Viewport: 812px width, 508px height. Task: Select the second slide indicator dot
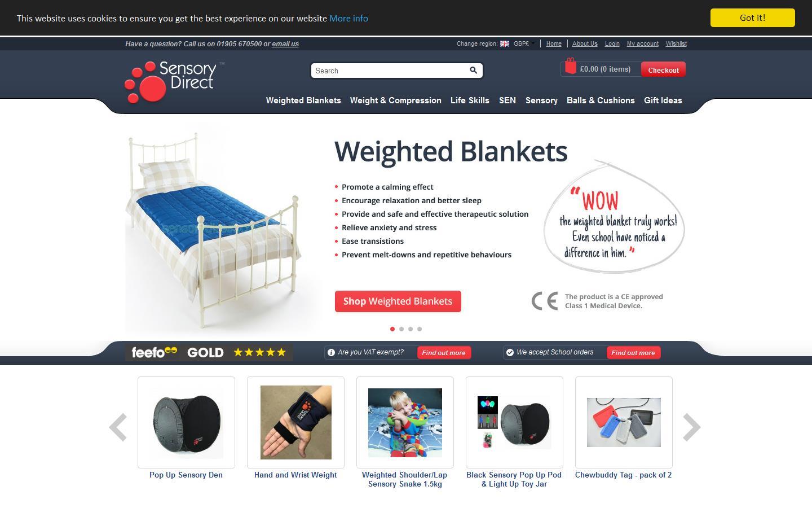click(401, 329)
